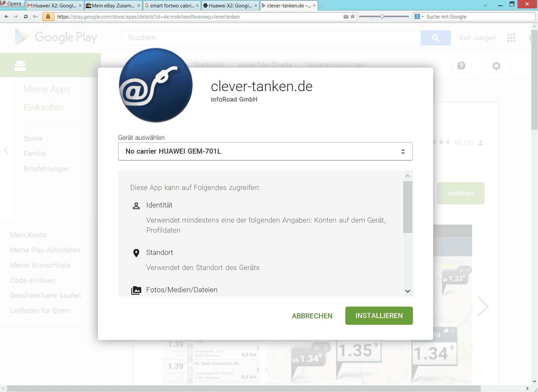Open Empfehlungen category
This screenshot has width=538, height=392.
point(46,169)
